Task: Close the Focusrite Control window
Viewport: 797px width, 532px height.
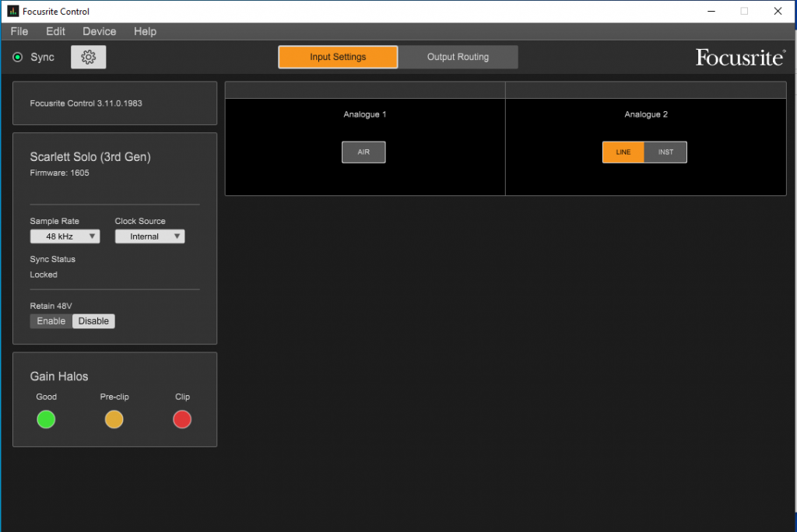Action: (x=778, y=11)
